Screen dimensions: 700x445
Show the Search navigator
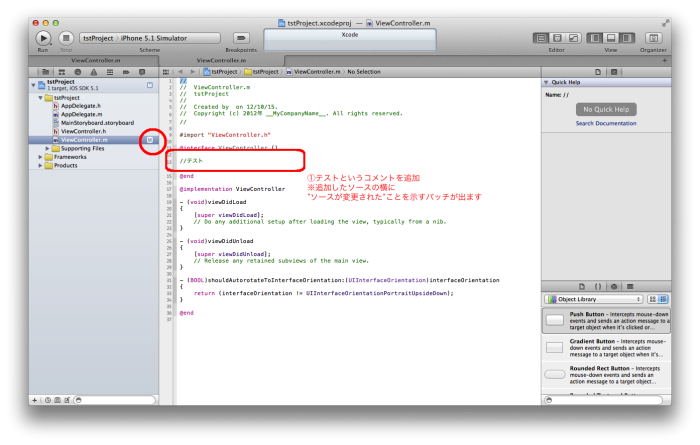tap(78, 72)
